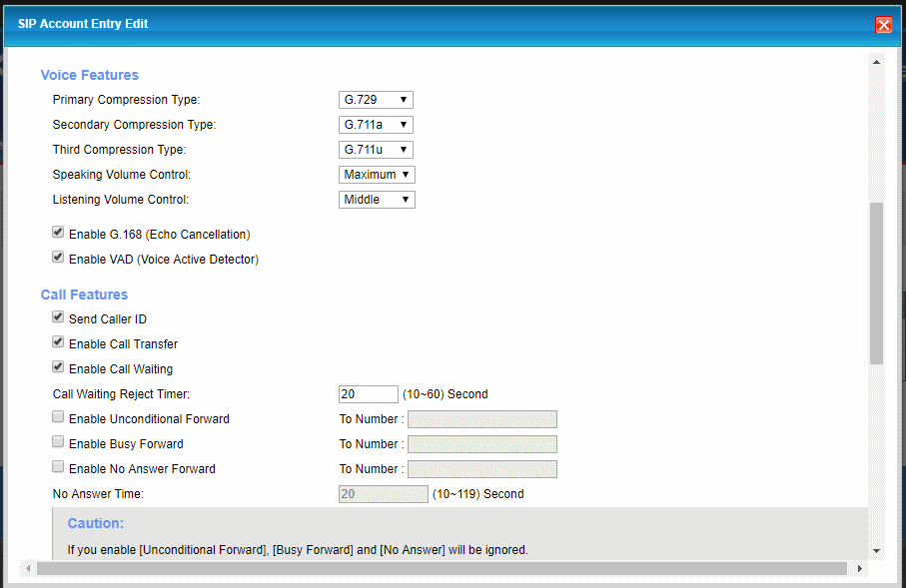Click the (10~119) Second hint text
Image resolution: width=906 pixels, height=588 pixels.
click(477, 494)
